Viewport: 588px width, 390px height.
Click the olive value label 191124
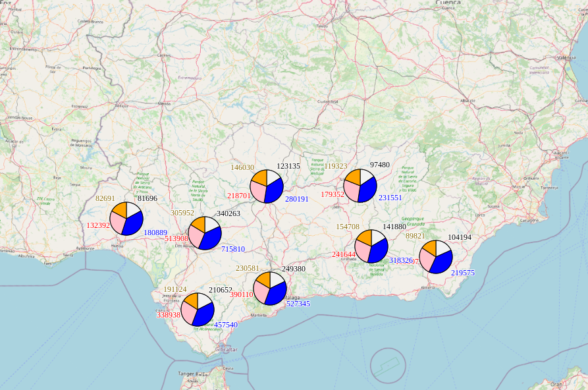click(174, 290)
